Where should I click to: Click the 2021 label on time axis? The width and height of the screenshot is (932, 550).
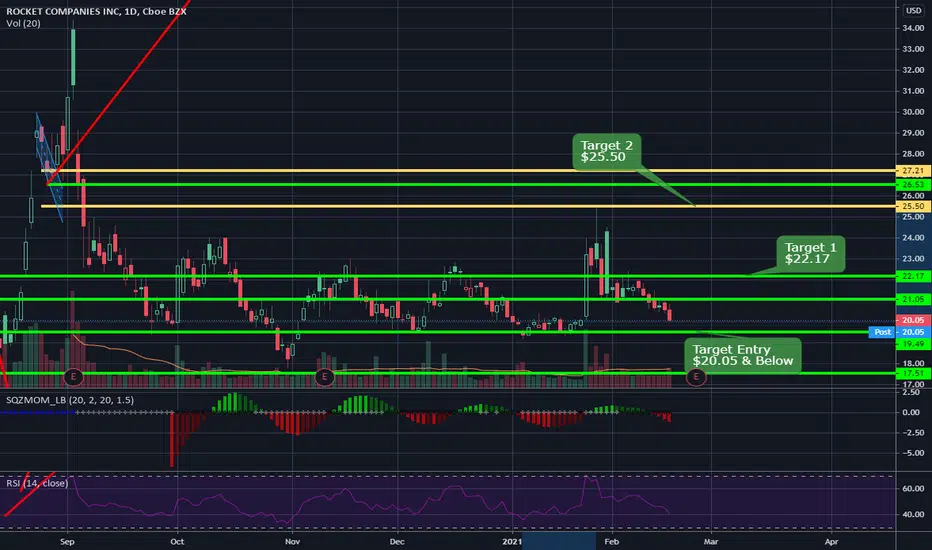coord(512,542)
